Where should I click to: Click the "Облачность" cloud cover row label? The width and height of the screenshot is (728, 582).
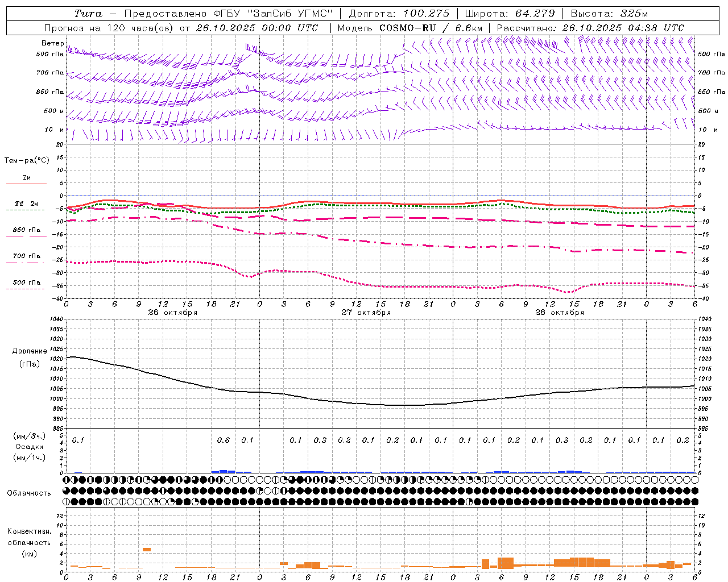click(29, 493)
